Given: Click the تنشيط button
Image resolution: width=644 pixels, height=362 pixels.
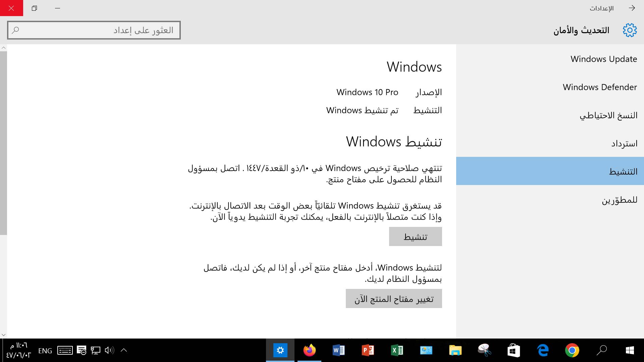Looking at the screenshot, I should pyautogui.click(x=416, y=237).
